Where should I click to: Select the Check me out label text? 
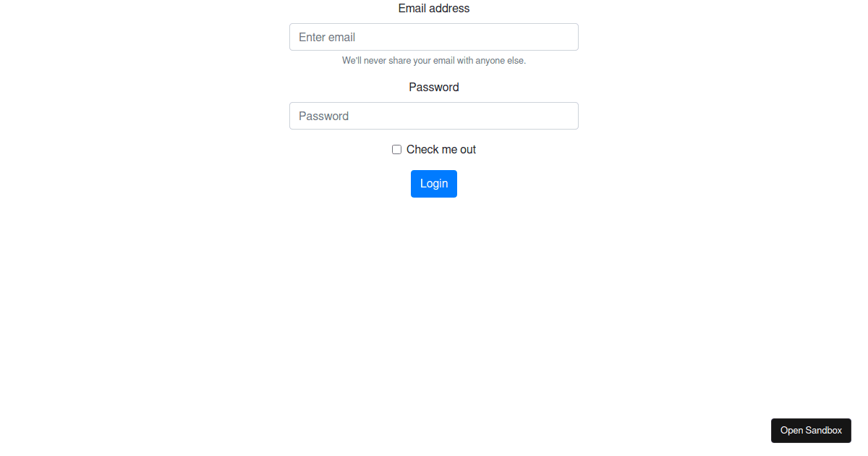point(441,149)
